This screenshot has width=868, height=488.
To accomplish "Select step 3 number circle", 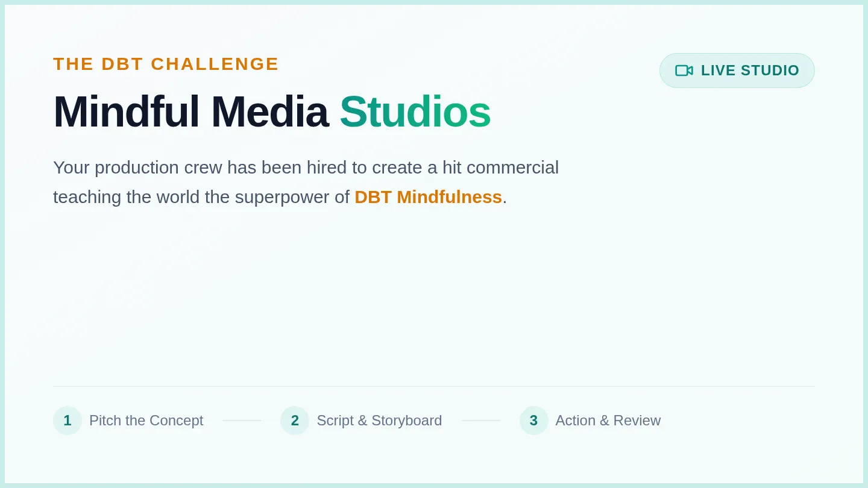I will [x=534, y=421].
